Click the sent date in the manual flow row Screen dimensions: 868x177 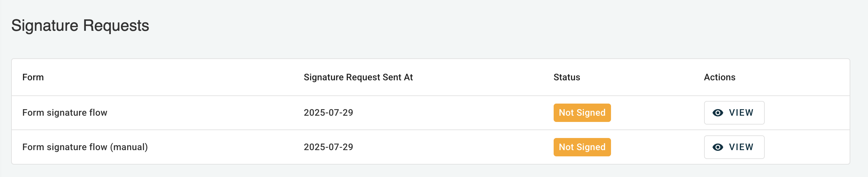328,147
